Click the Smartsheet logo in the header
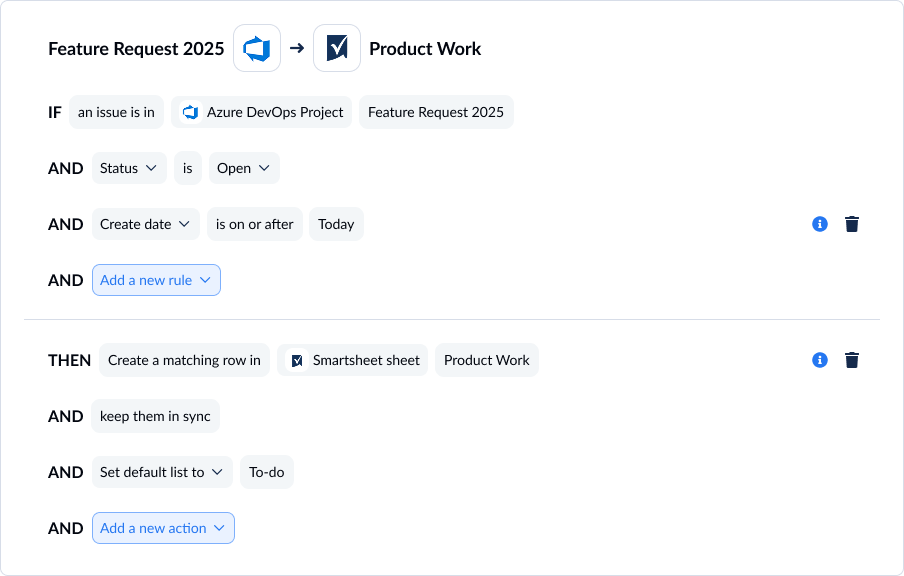This screenshot has width=904, height=576. pyautogui.click(x=336, y=47)
